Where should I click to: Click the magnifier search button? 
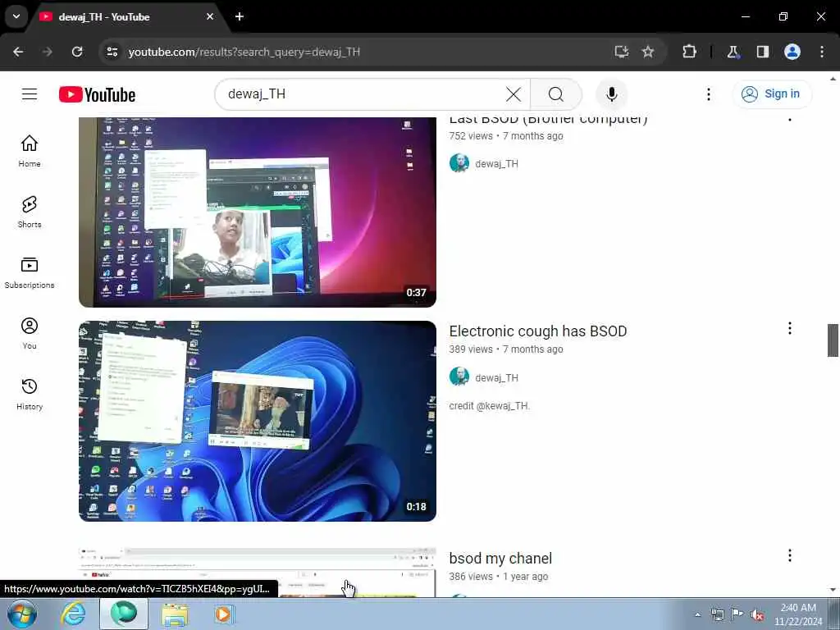pyautogui.click(x=556, y=94)
